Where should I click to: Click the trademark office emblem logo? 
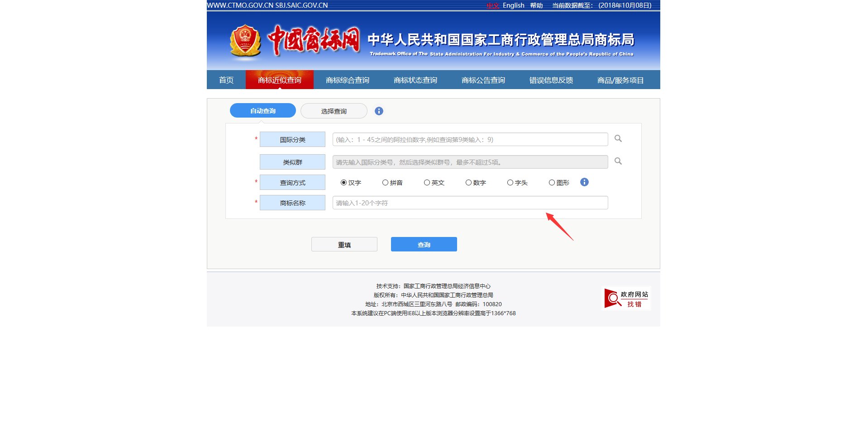(x=245, y=40)
